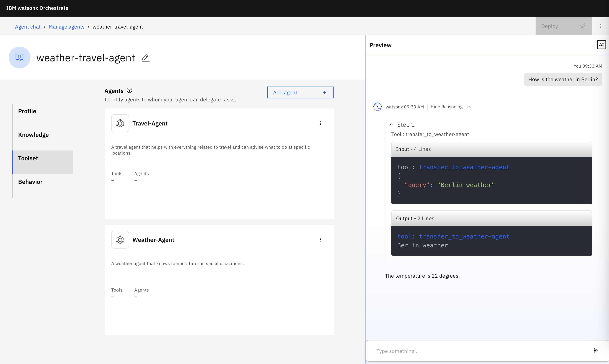Click the watsonx avatar icon in chat
Viewport: 609px width, 364px height.
377,107
